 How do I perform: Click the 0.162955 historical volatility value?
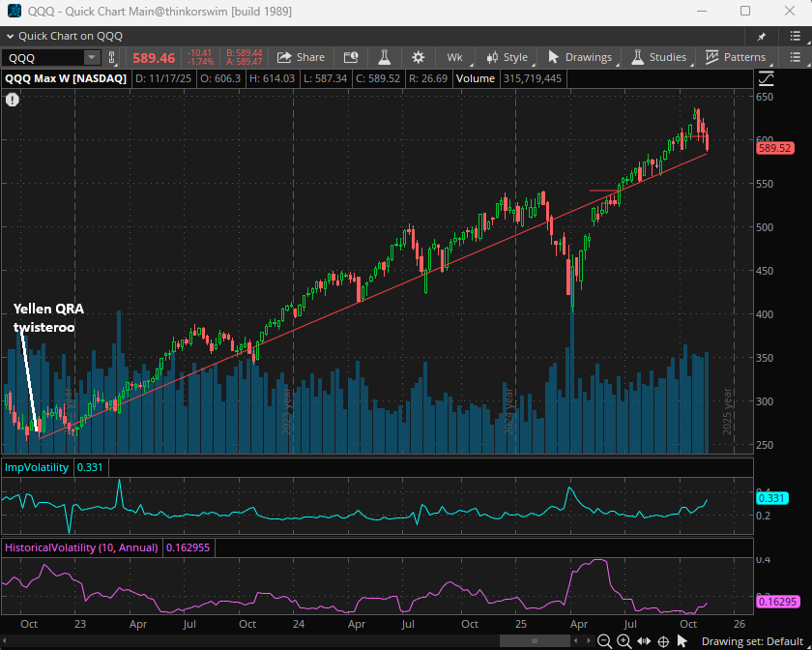(188, 547)
